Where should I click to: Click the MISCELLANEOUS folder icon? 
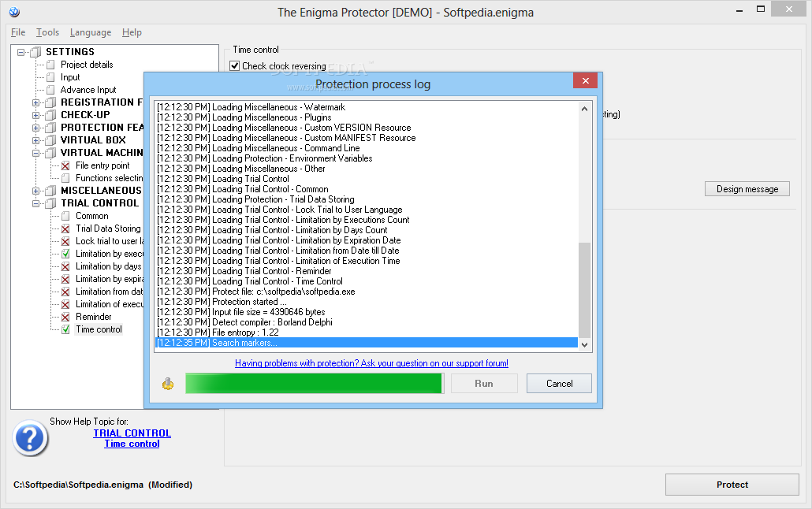(50, 191)
